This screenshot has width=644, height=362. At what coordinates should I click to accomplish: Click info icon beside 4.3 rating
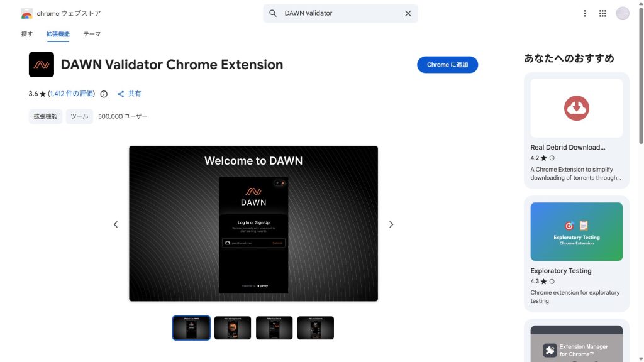pos(552,282)
